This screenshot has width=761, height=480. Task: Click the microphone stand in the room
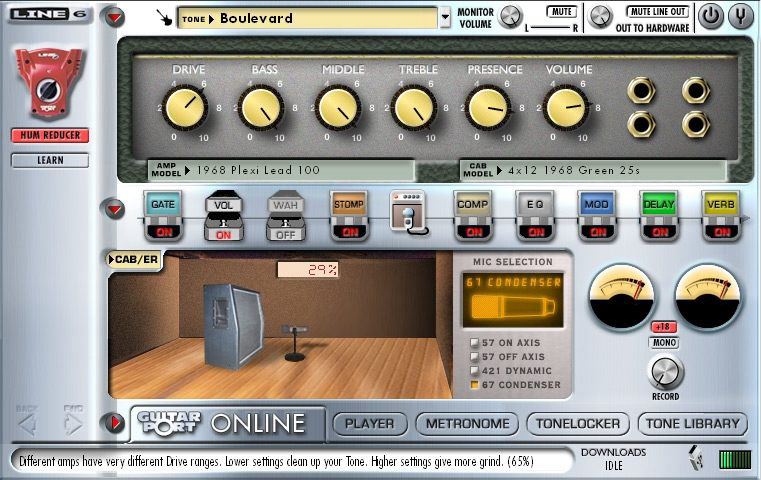pos(294,344)
